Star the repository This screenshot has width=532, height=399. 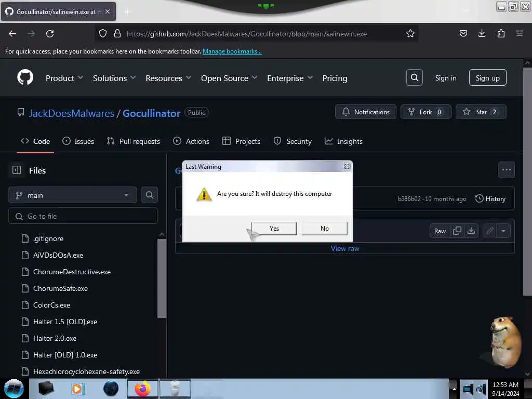pos(481,112)
